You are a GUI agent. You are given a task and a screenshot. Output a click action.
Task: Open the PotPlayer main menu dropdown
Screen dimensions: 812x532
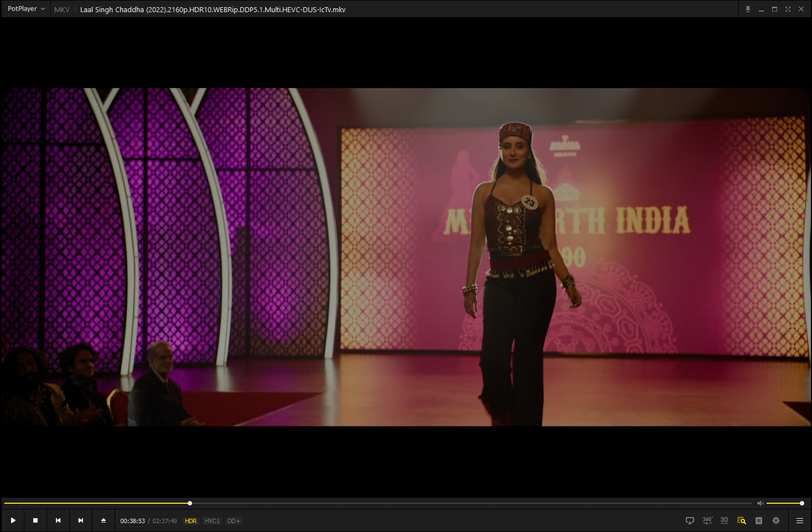[x=26, y=9]
